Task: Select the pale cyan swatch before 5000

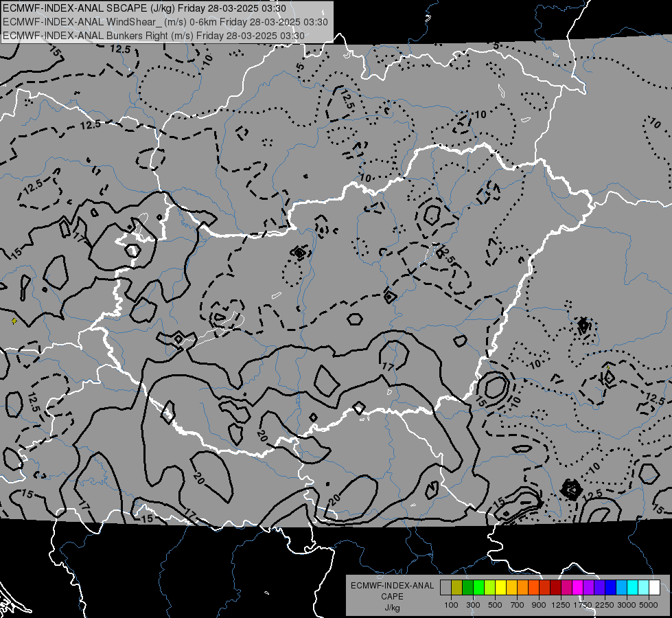Action: pos(644,587)
